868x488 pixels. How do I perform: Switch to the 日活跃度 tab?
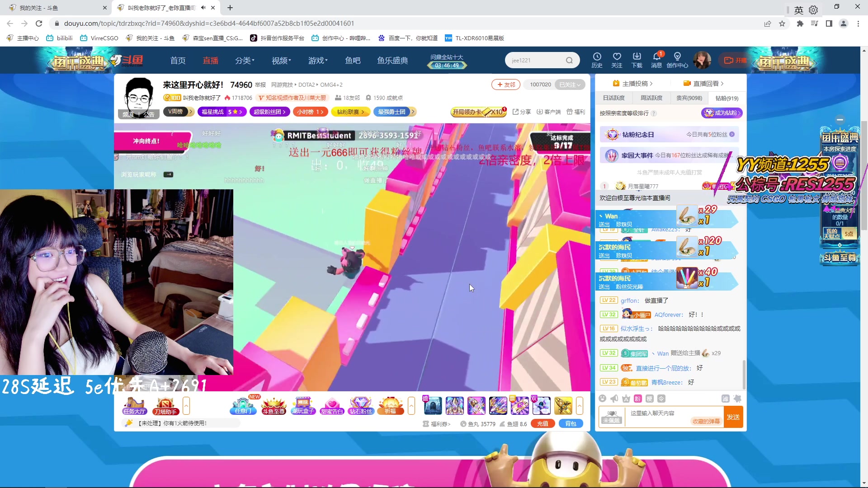[613, 98]
